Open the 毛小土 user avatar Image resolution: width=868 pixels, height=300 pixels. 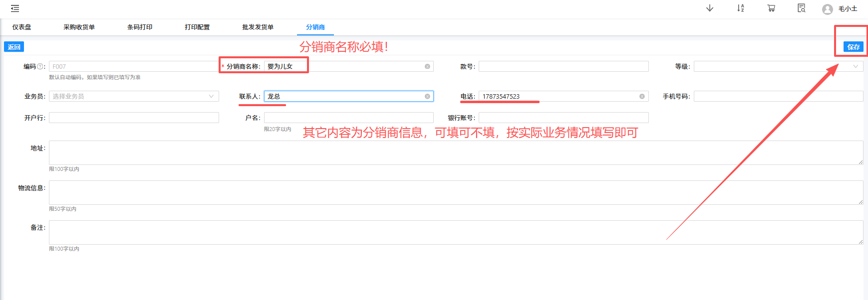coord(827,9)
